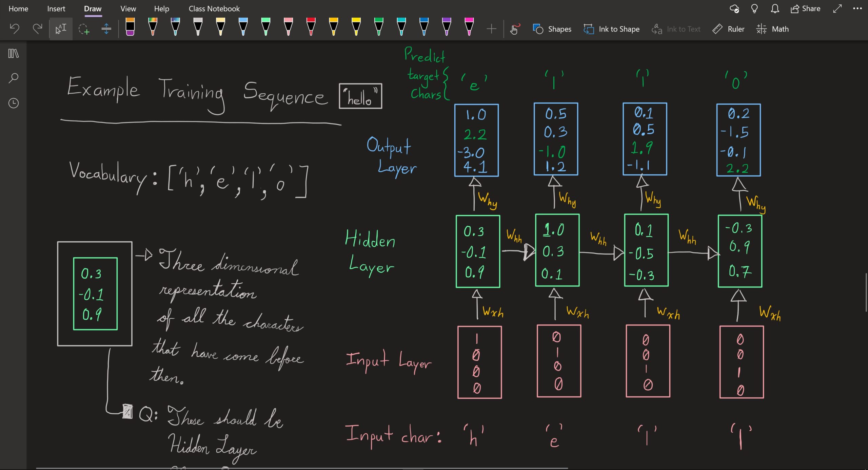The image size is (868, 470).
Task: Click the Class Notebook menu item
Action: click(x=214, y=8)
